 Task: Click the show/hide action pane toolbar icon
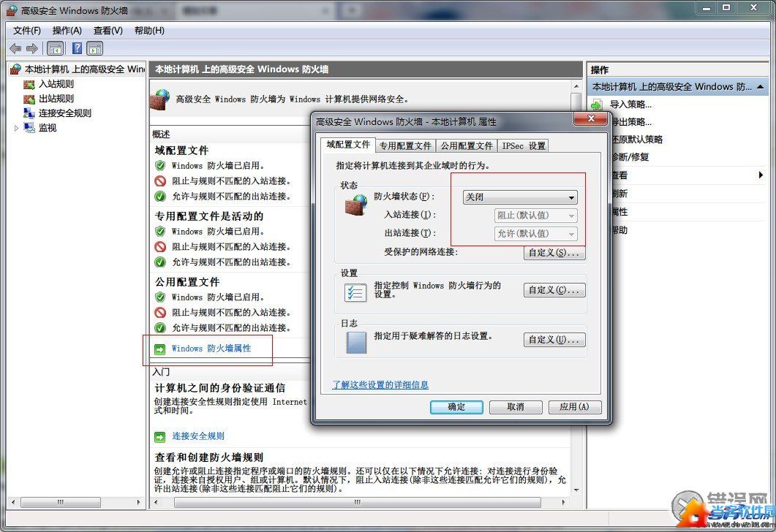click(x=94, y=48)
